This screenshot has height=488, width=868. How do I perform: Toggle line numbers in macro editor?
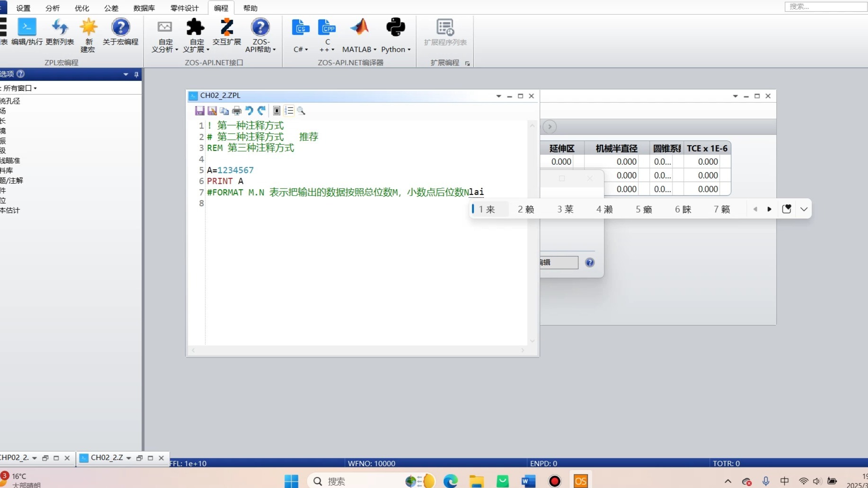pyautogui.click(x=289, y=111)
